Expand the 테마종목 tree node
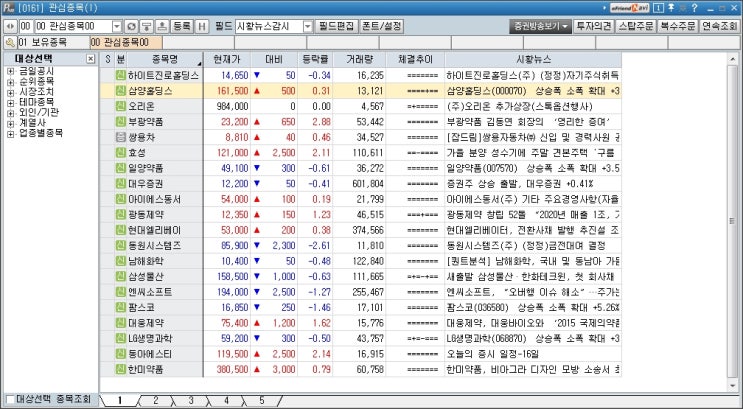 pos(10,102)
